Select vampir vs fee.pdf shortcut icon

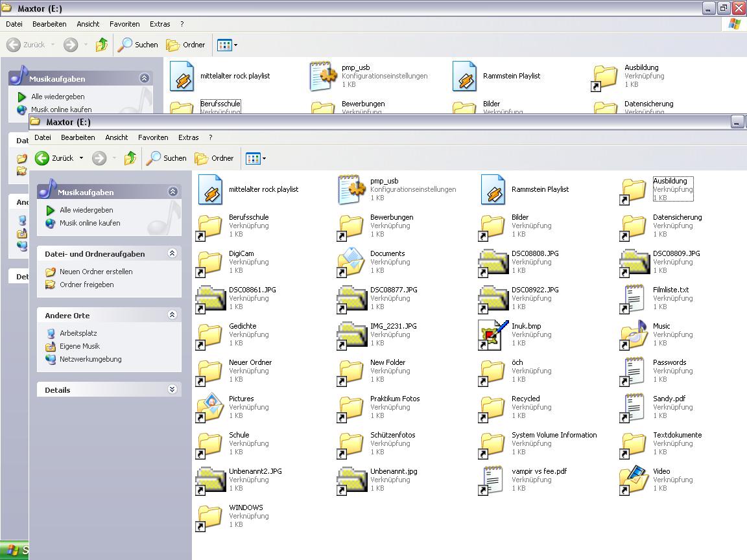tap(491, 480)
